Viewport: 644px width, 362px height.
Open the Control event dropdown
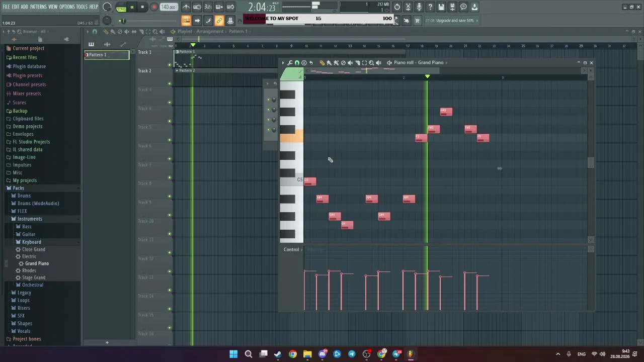pos(292,249)
